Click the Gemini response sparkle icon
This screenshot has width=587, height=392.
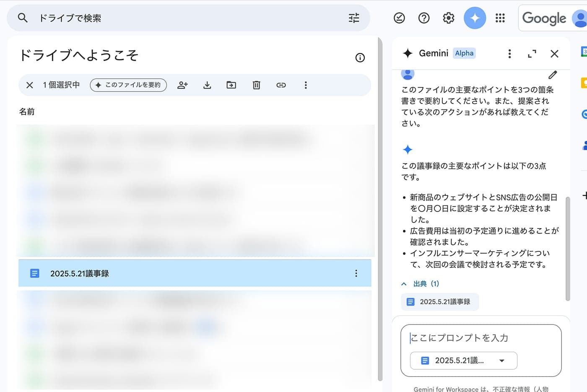(x=408, y=150)
